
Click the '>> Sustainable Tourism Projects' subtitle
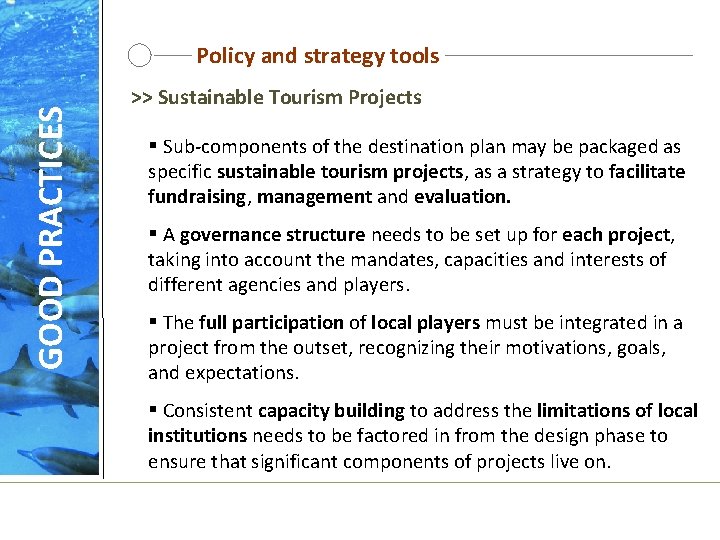276,97
